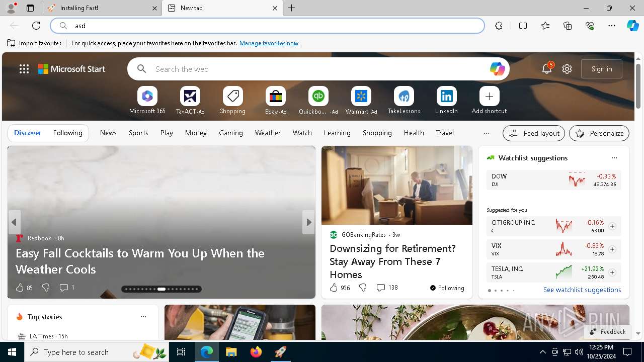Click the address bar containing asd
This screenshot has height=362, width=644.
(x=268, y=26)
